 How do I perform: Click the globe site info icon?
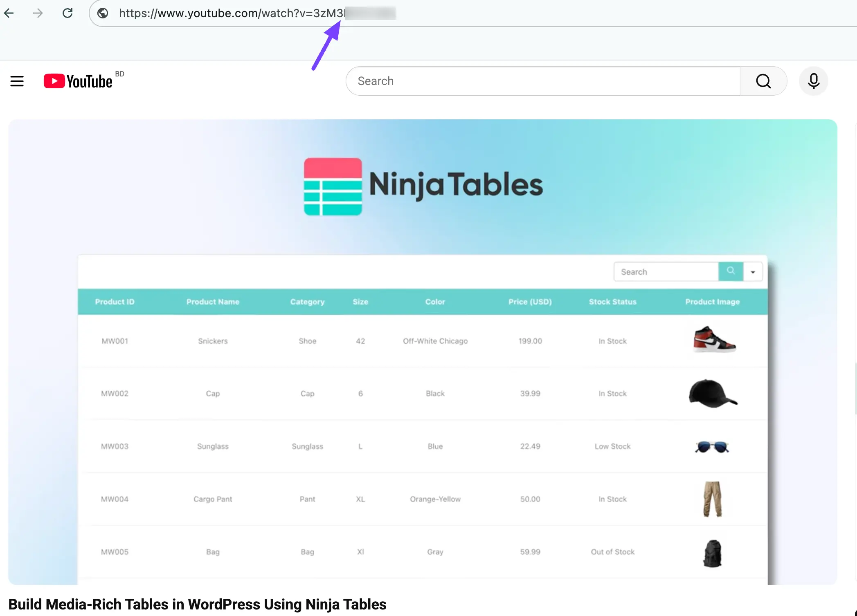[103, 13]
